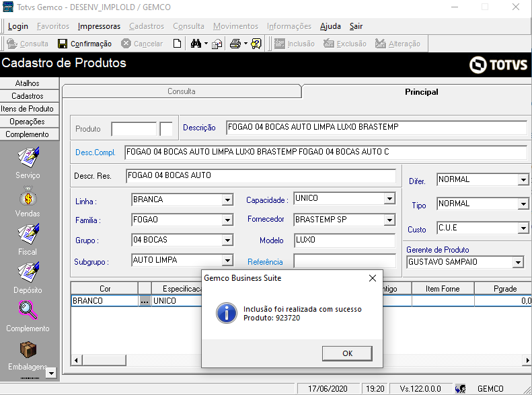Expand the Grupo dropdown
This screenshot has width=532, height=395.
coord(227,240)
